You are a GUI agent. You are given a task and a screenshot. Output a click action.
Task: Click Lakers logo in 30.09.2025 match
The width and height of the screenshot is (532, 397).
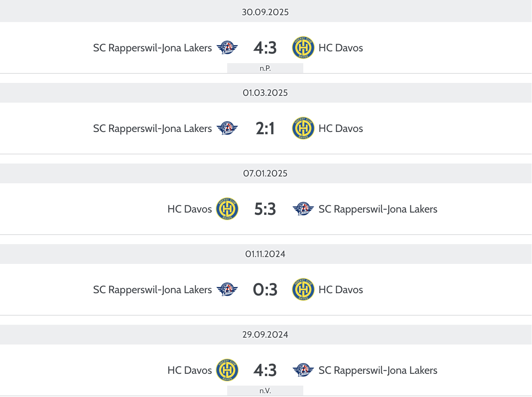pos(227,48)
